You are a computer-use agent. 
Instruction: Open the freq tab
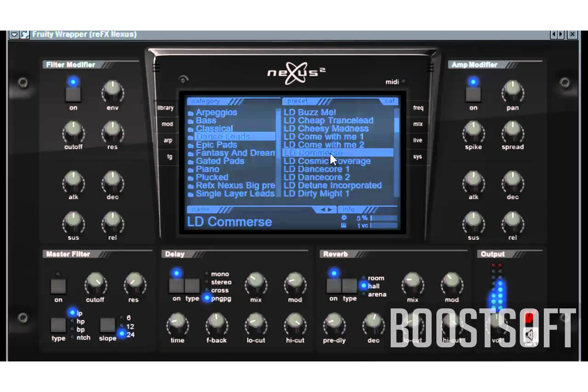point(418,108)
